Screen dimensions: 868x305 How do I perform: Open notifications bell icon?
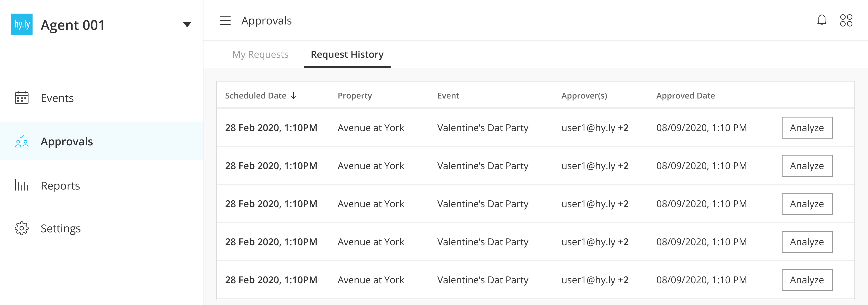click(821, 20)
